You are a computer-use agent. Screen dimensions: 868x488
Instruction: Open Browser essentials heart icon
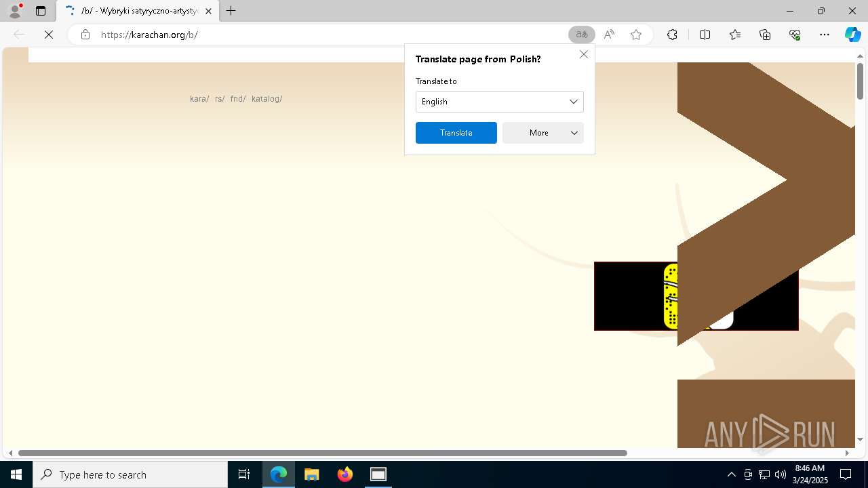(795, 35)
